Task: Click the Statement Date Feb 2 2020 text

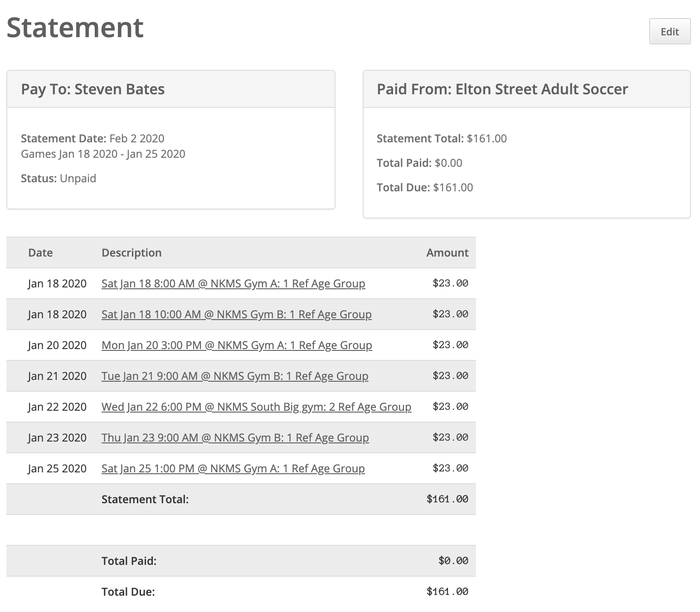Action: coord(92,138)
